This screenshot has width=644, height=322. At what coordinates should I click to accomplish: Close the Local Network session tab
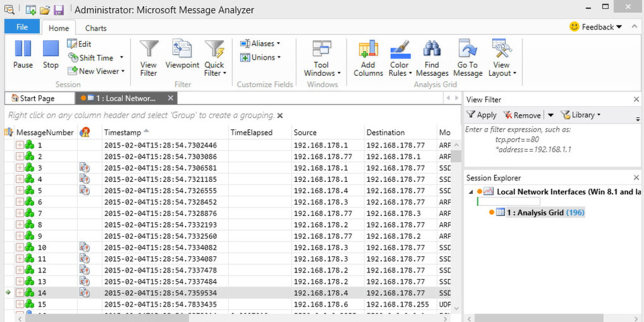tap(171, 98)
